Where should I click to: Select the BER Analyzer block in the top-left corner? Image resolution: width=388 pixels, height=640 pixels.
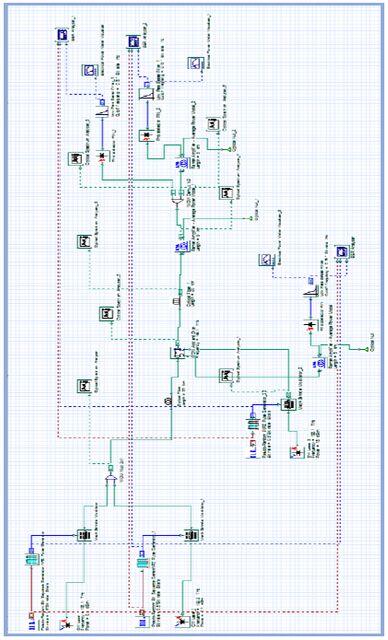point(62,36)
